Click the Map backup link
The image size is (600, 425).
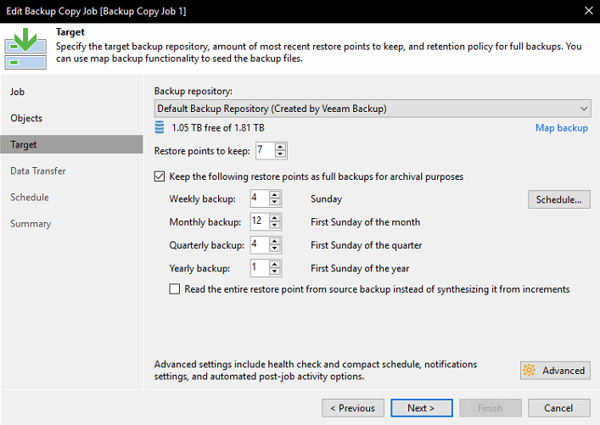coord(561,128)
